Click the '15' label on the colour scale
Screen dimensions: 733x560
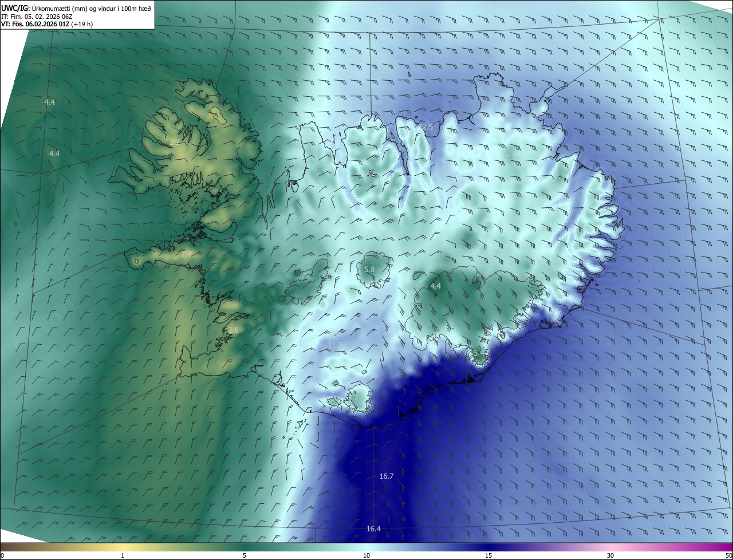click(488, 556)
